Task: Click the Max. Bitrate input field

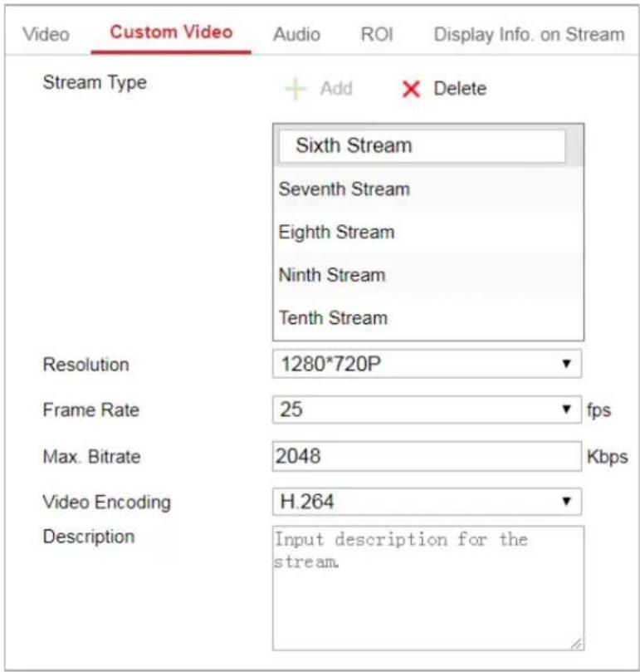Action: click(x=427, y=456)
